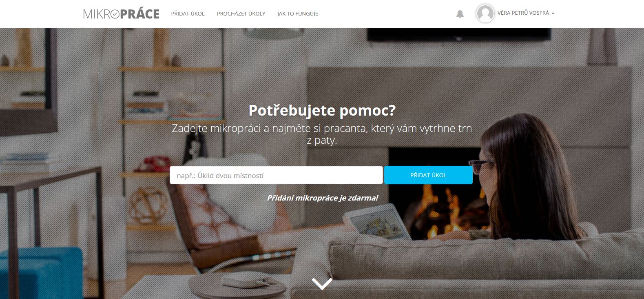Open the notifications bell icon
Screen dimensions: 644x299
click(x=460, y=14)
